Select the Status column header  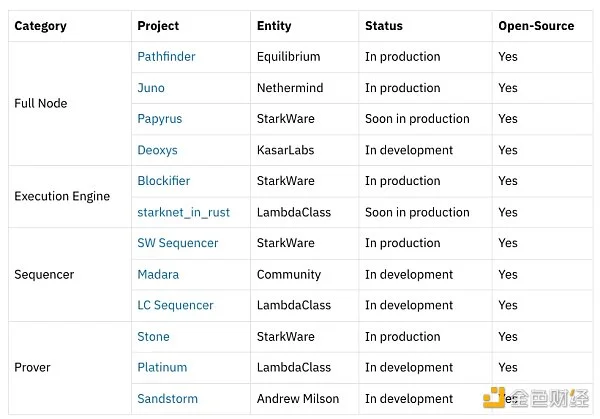pos(384,26)
